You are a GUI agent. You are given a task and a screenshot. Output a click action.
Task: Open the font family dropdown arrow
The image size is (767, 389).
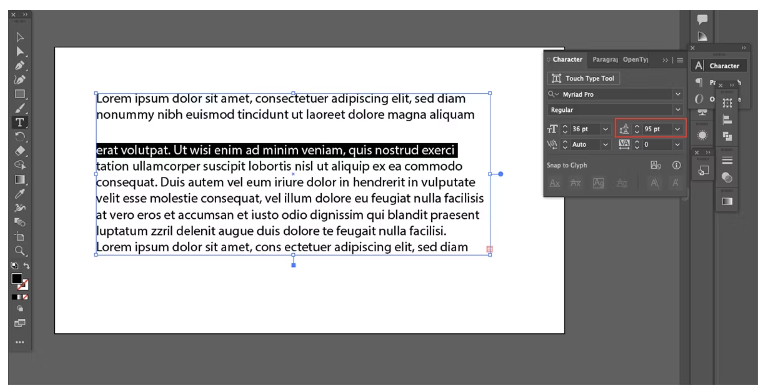pos(677,94)
